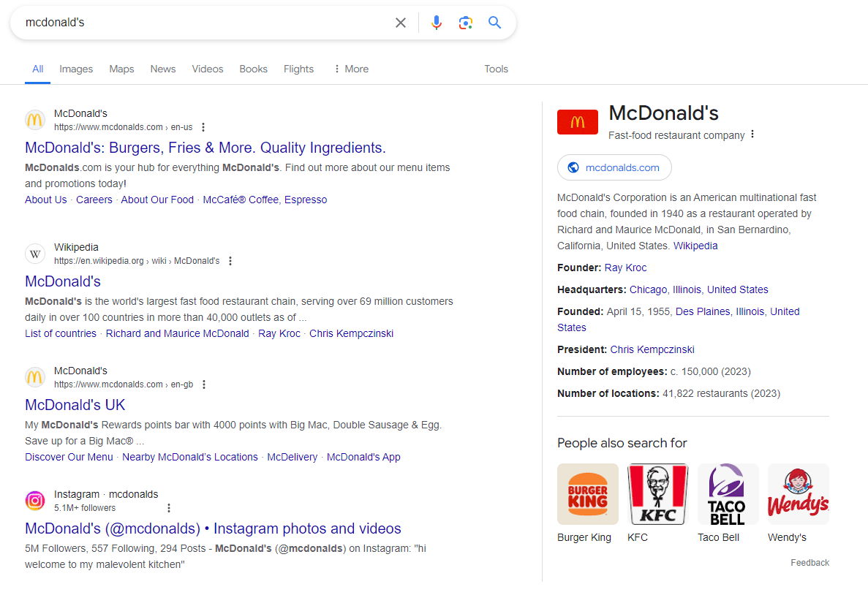Follow the McCafé Coffee, Espresso sitelink
The image size is (868, 595).
[265, 200]
